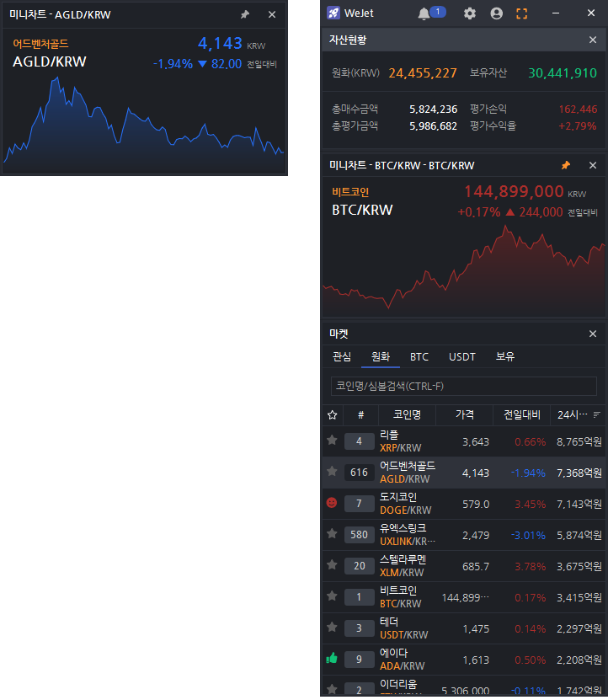The image size is (608, 700).
Task: Click the green thumbs-up icon for ADA/KRW
Action: pyautogui.click(x=332, y=658)
